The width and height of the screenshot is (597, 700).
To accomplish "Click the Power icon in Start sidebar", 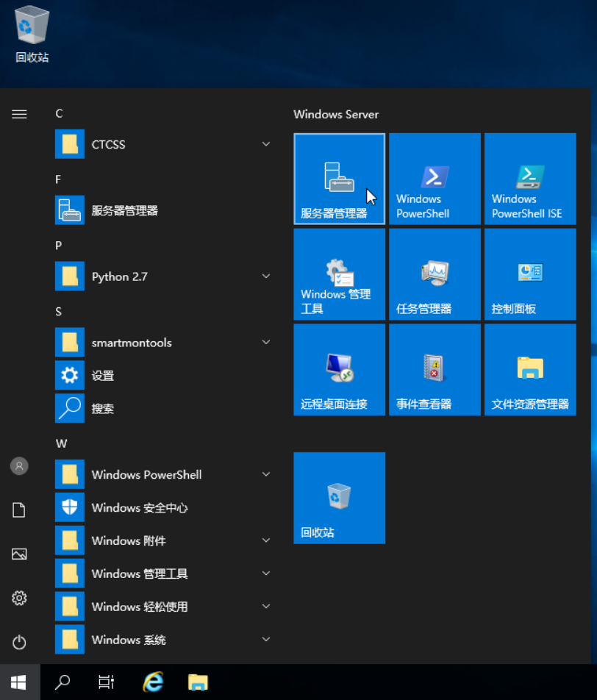I will coord(19,642).
